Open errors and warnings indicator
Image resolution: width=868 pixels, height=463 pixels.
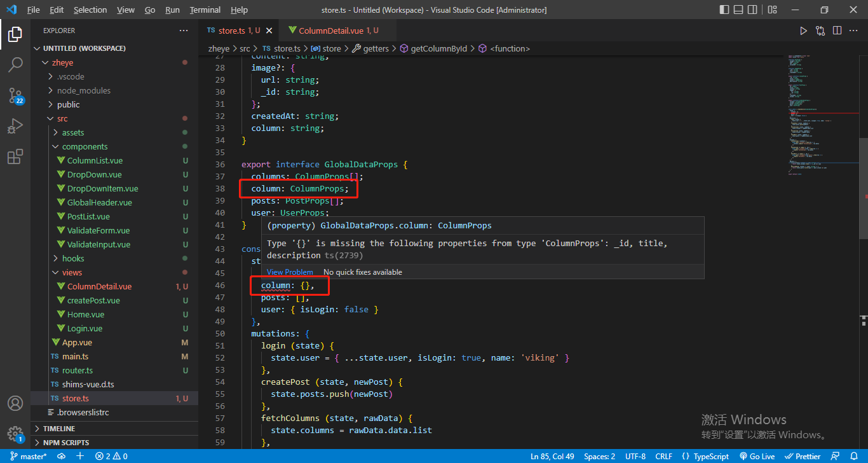click(x=111, y=456)
